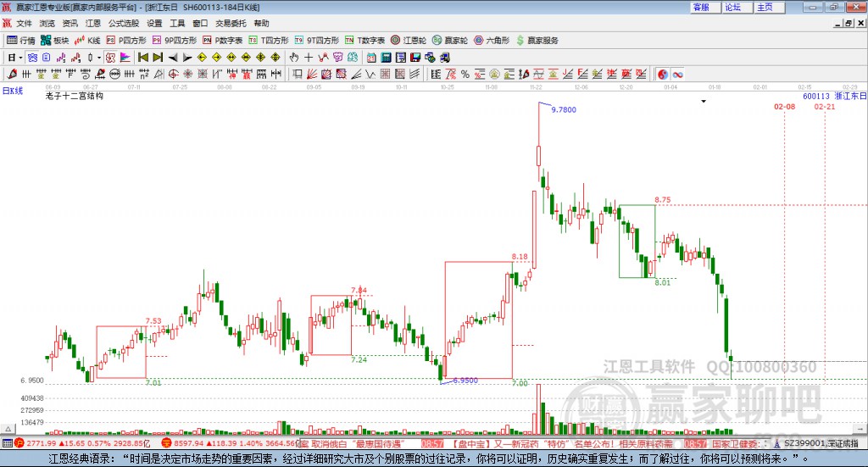The image size is (868, 467).
Task: Open the 公式选股 menu
Action: (x=124, y=23)
